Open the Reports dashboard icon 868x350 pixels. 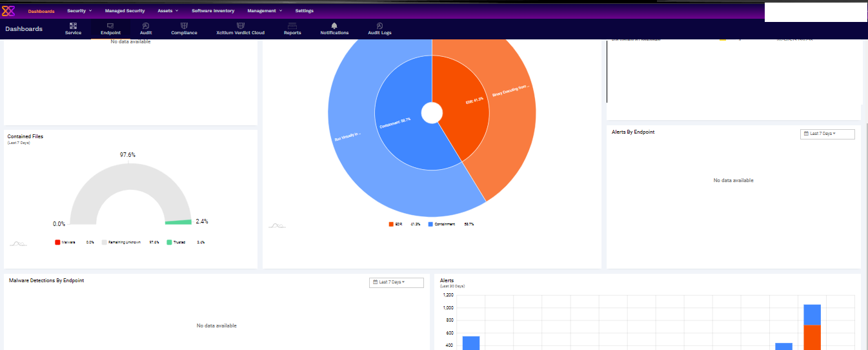pyautogui.click(x=292, y=25)
